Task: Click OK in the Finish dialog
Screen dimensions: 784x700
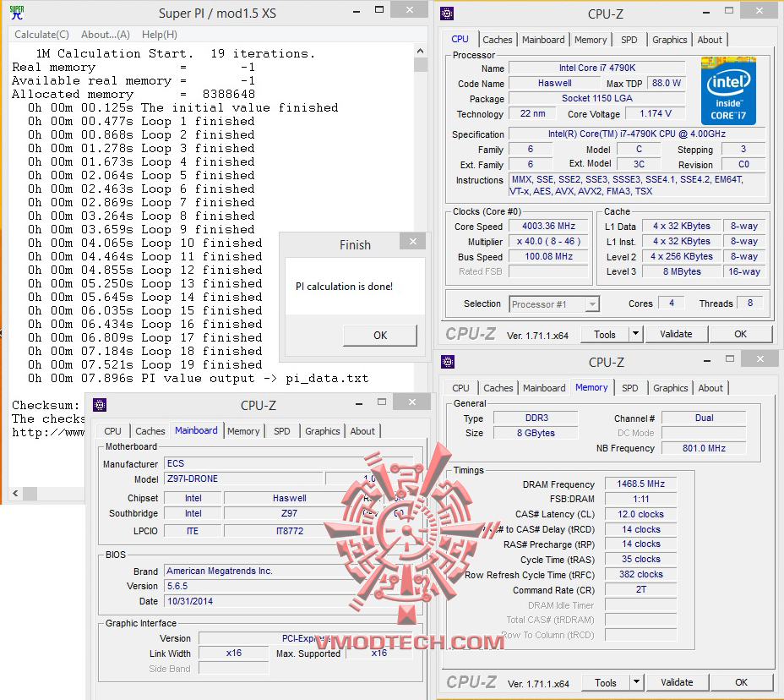Action: click(380, 336)
